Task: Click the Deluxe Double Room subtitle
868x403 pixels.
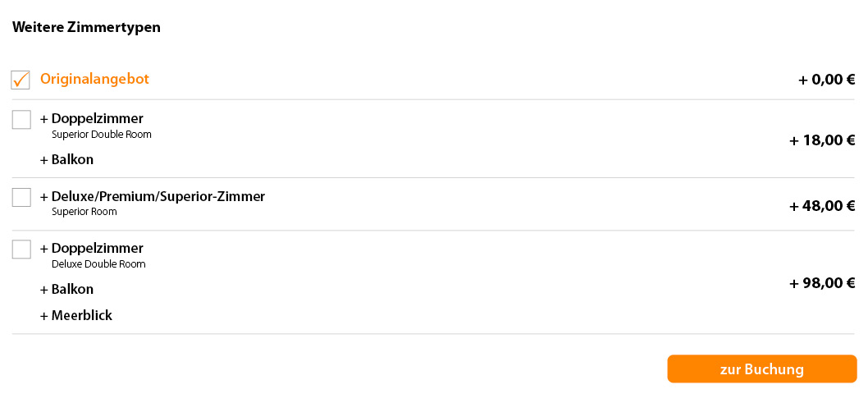Action: (x=98, y=264)
